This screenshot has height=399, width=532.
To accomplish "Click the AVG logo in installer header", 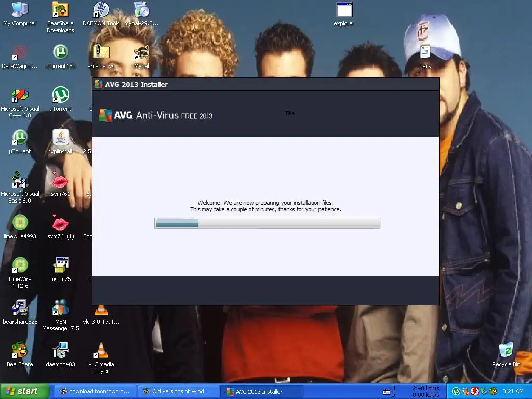I will pos(116,115).
